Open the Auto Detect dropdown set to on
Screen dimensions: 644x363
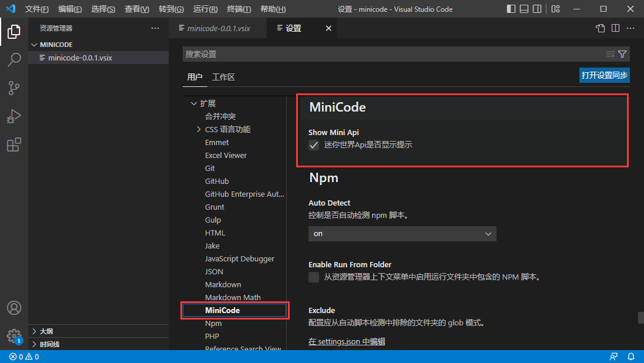pyautogui.click(x=402, y=234)
